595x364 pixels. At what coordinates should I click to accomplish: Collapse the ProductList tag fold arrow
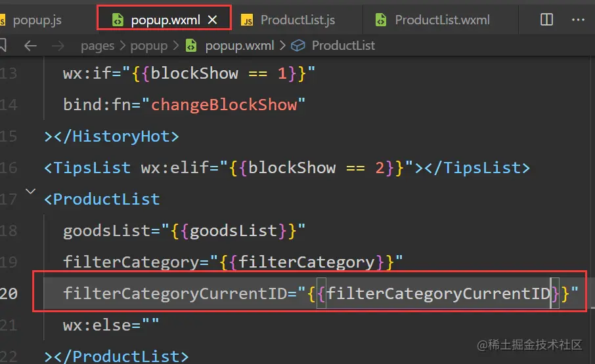click(x=31, y=192)
